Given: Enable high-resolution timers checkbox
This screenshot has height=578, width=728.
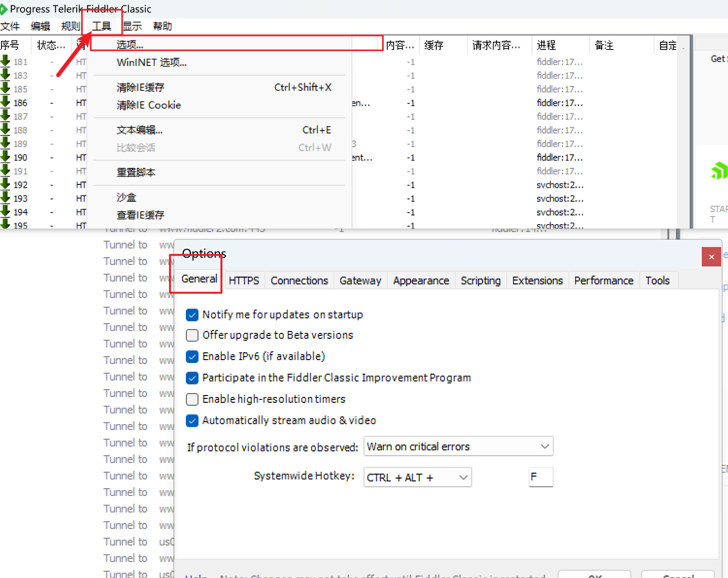Looking at the screenshot, I should (192, 399).
